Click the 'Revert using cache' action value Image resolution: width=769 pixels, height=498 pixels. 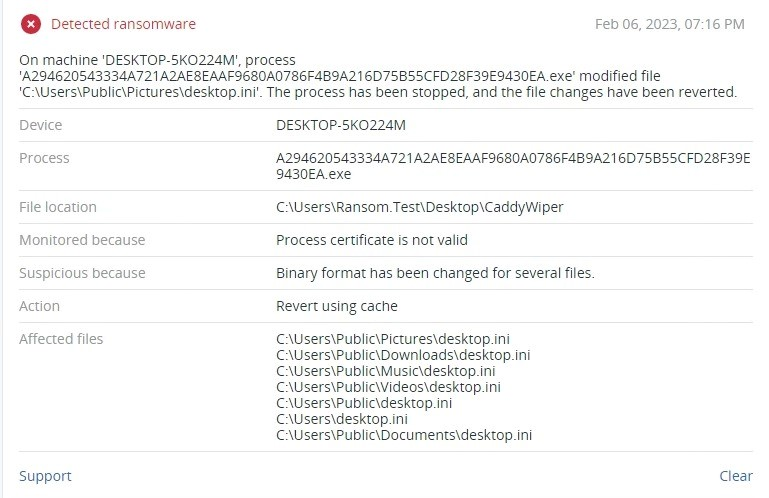pyautogui.click(x=336, y=306)
